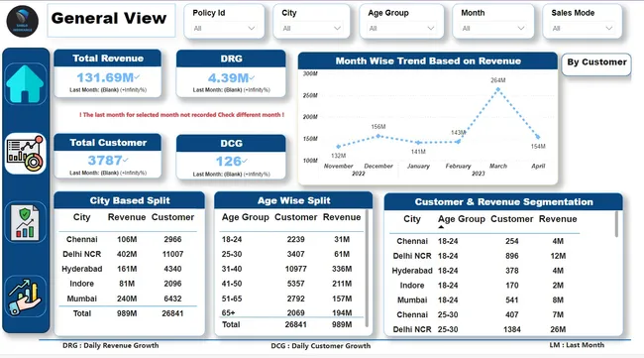Select Chennai 25-30 row in Segmentation table
Viewport: 644px width, 358px height.
(484, 314)
